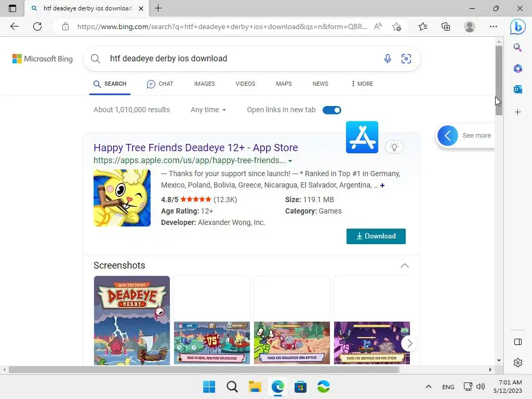This screenshot has height=399, width=532.
Task: View site information lock icon
Action: tap(65, 26)
